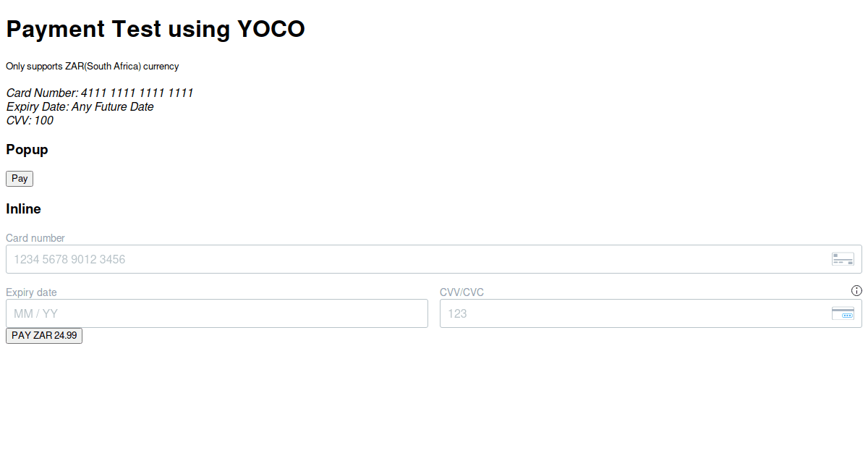Click the Expiry date label text

tap(31, 292)
